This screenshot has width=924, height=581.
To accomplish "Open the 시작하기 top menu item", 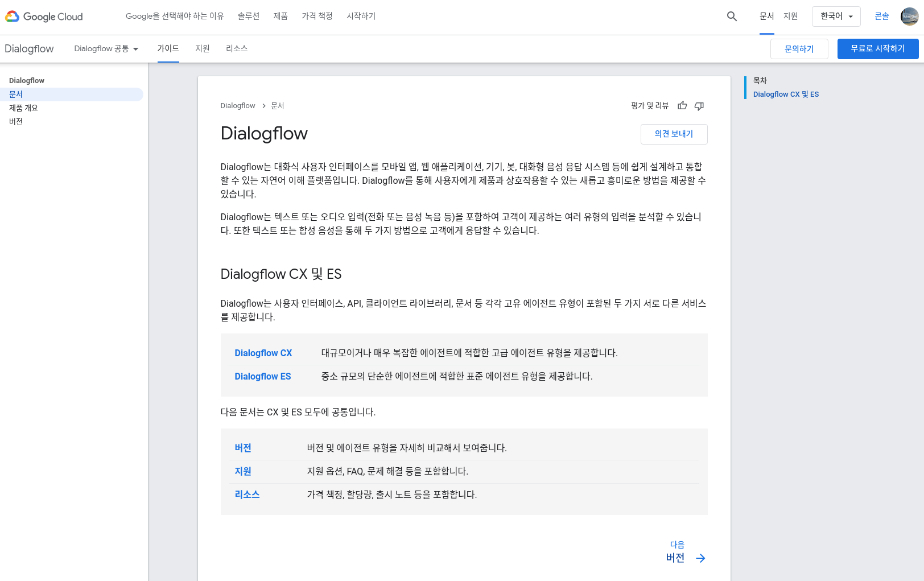I will click(x=361, y=17).
